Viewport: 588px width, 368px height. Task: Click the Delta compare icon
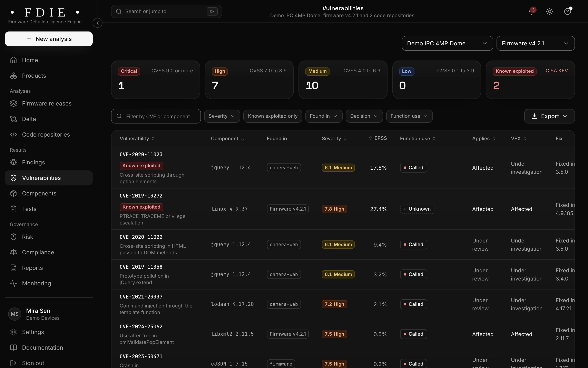tap(14, 119)
